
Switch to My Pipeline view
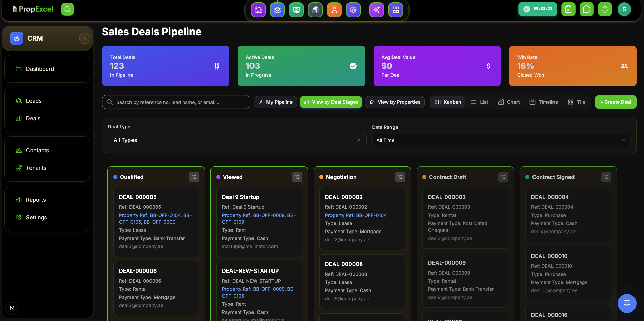tap(275, 102)
